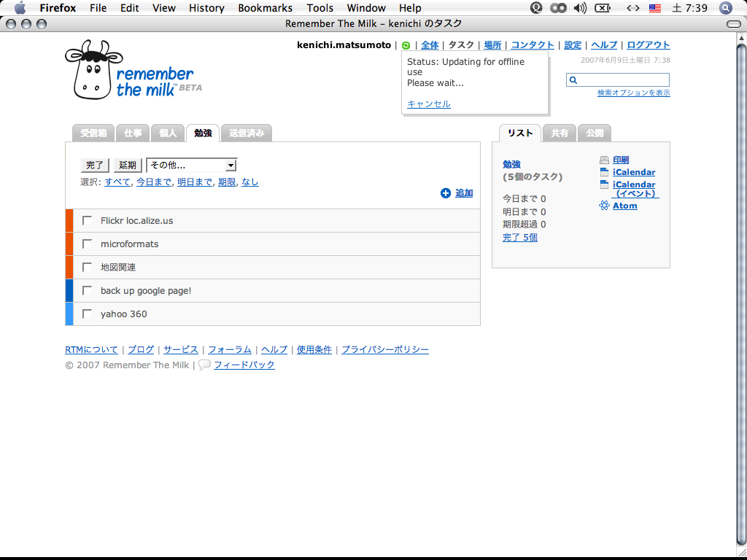Image resolution: width=747 pixels, height=560 pixels.
Task: Open Spotlight search icon in menu bar
Action: coord(725,7)
